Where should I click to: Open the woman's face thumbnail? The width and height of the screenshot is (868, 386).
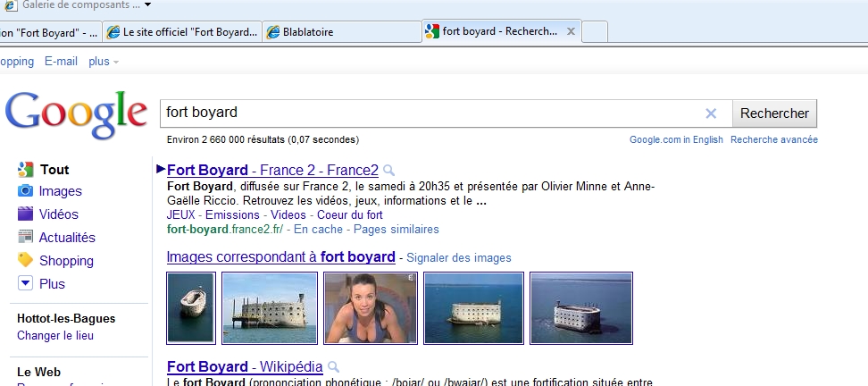371,308
